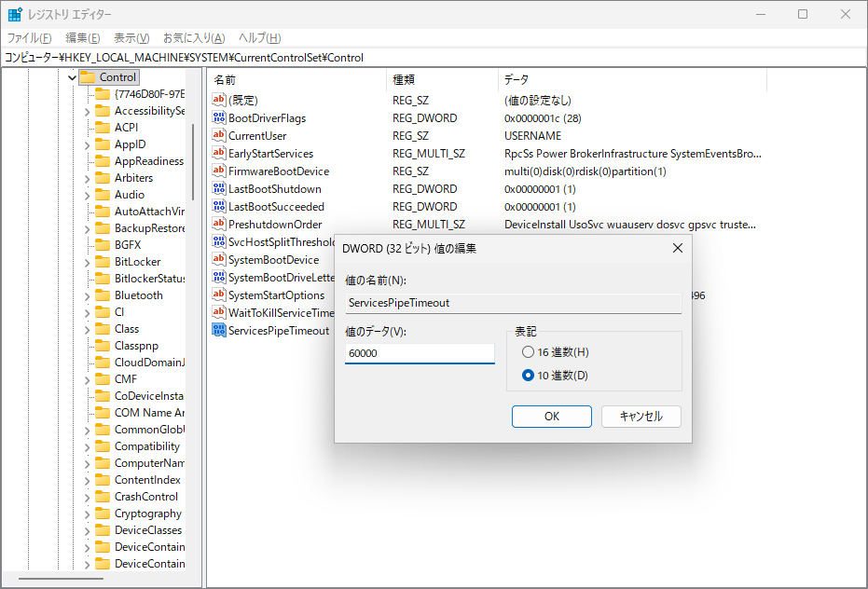Sort by the データ column header

(633, 80)
